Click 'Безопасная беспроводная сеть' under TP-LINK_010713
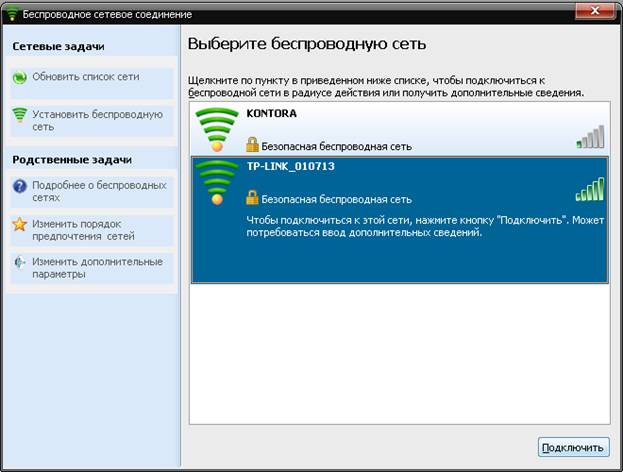Image resolution: width=623 pixels, height=472 pixels. tap(336, 199)
